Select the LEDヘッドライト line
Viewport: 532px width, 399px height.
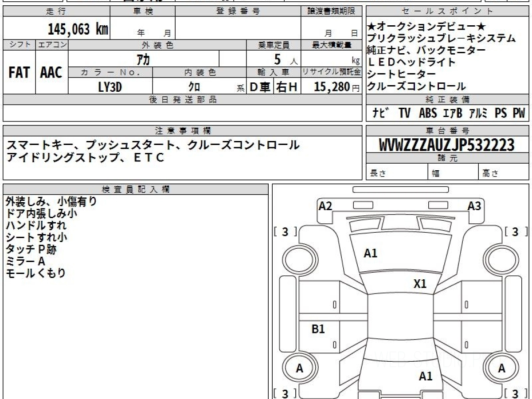point(411,63)
